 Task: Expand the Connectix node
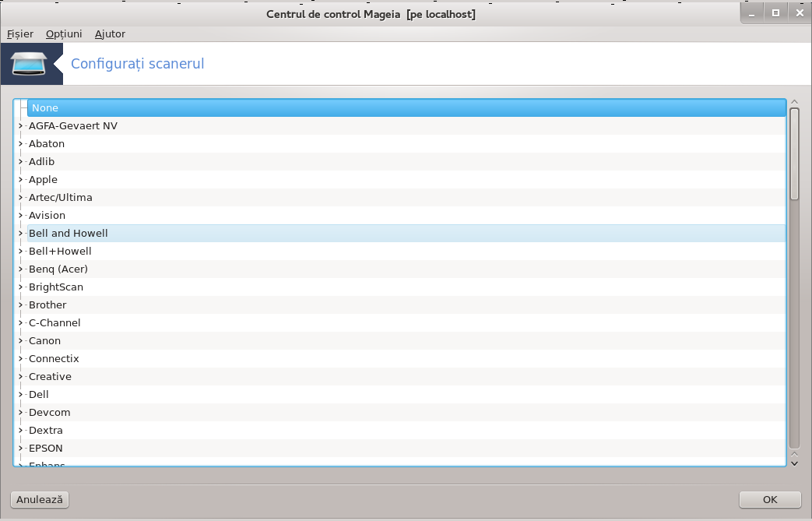(20, 359)
